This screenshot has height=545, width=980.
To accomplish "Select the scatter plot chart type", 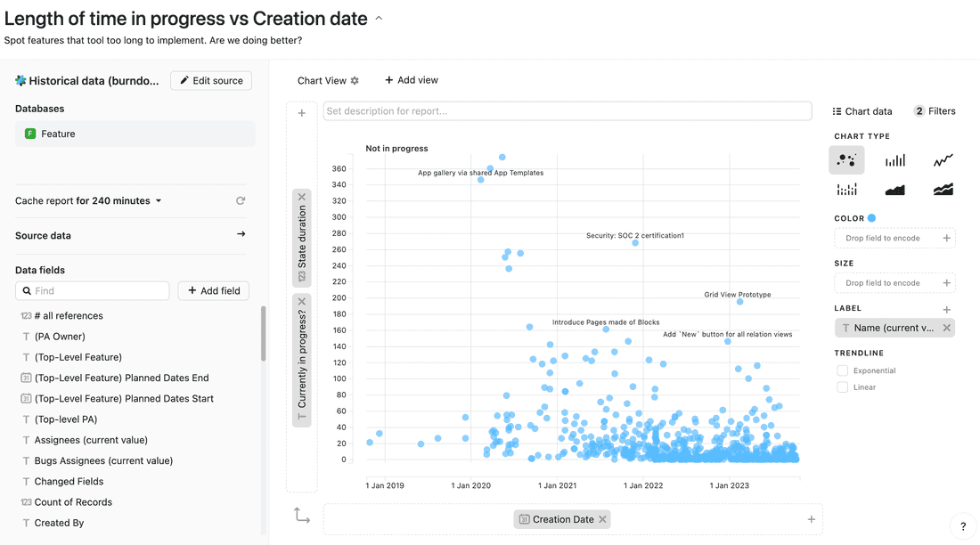I will pos(846,160).
